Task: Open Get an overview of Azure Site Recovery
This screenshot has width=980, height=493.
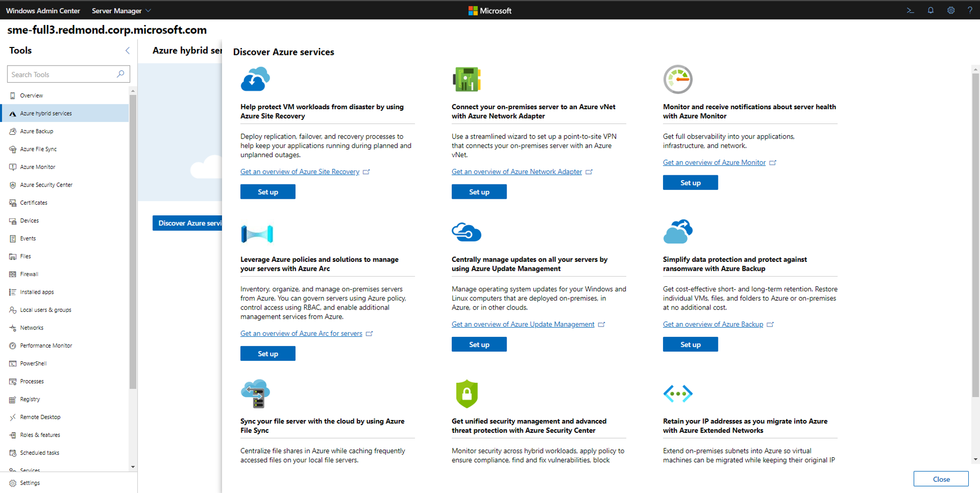Action: [300, 172]
